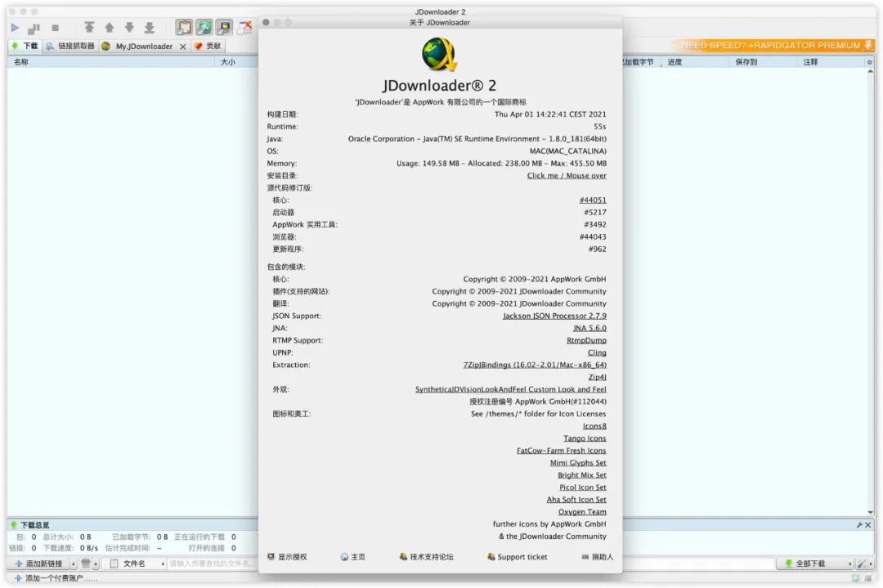Image resolution: width=883 pixels, height=588 pixels.
Task: Click the gray cleanup icon in the bottom bar
Action: (86, 563)
